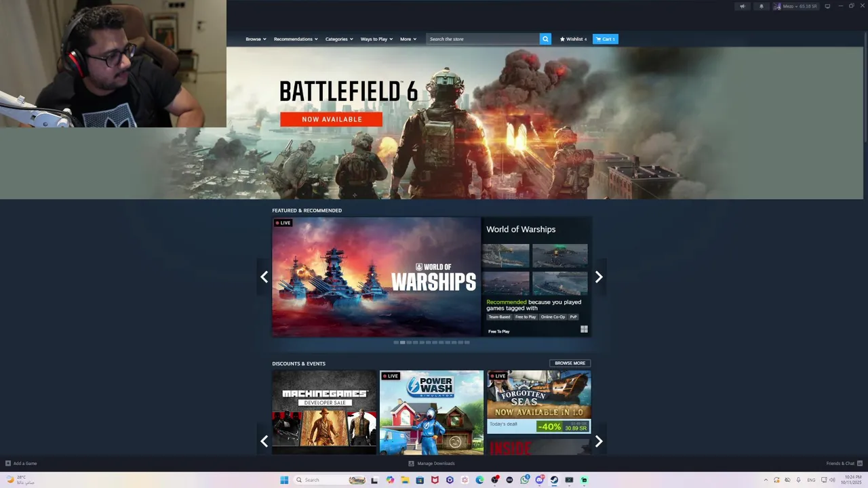Click the Featured & Recommended heading
The width and height of the screenshot is (868, 488).
tap(307, 210)
